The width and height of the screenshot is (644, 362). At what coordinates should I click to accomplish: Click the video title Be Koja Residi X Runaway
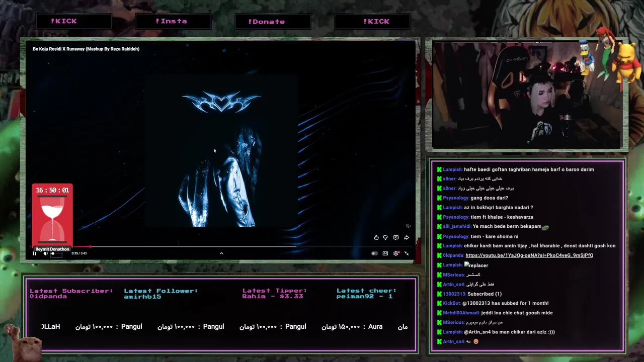click(86, 49)
